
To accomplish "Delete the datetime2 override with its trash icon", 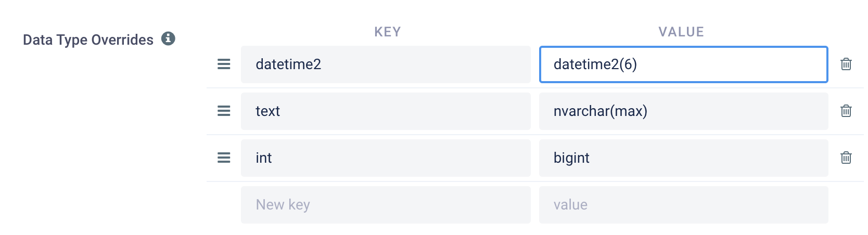I will pos(846,64).
